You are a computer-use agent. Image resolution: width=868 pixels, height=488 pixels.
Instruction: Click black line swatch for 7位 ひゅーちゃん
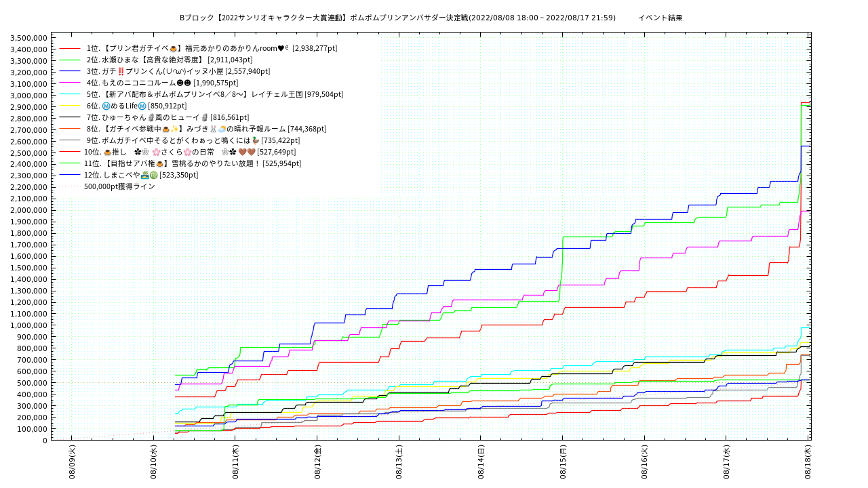tap(70, 117)
